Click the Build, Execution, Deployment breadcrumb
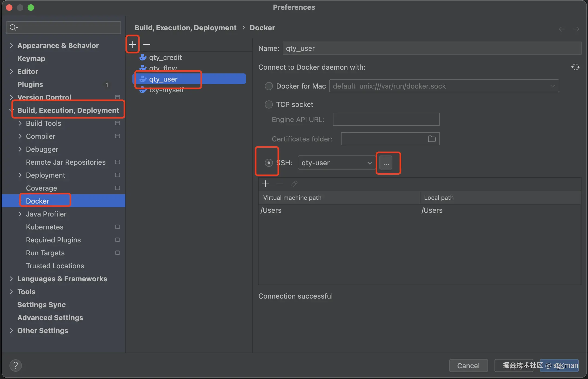This screenshot has width=588, height=379. click(185, 28)
